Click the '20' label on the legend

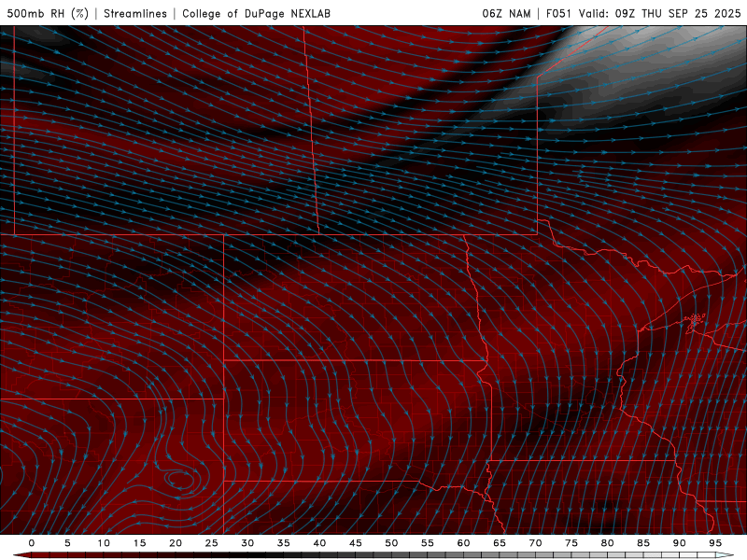pos(176,543)
